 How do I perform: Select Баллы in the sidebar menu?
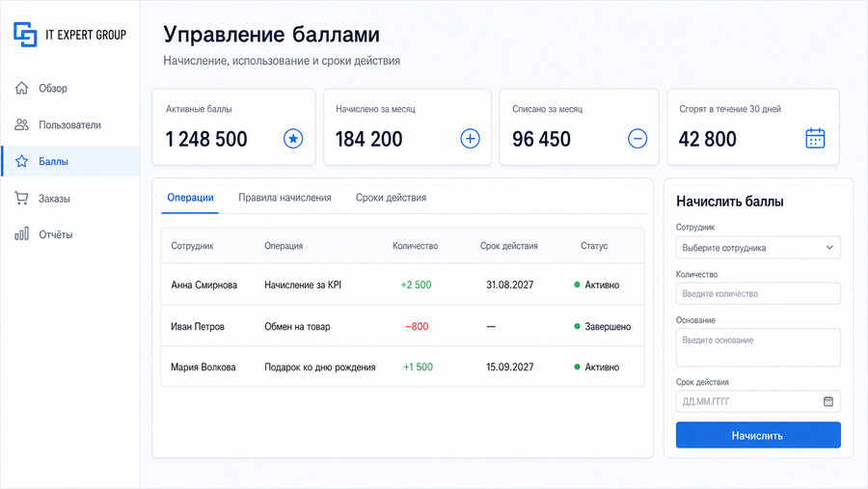pyautogui.click(x=70, y=161)
